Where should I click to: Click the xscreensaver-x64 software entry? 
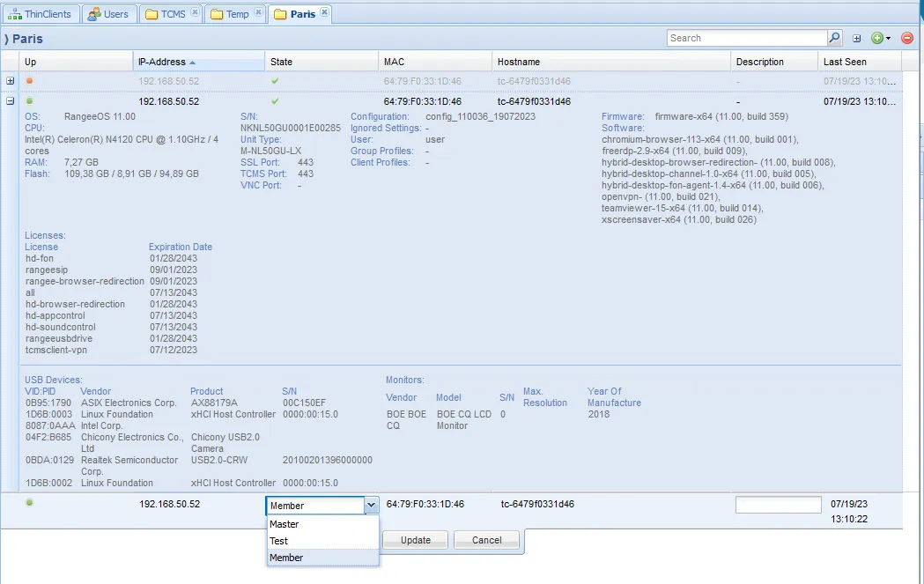679,220
